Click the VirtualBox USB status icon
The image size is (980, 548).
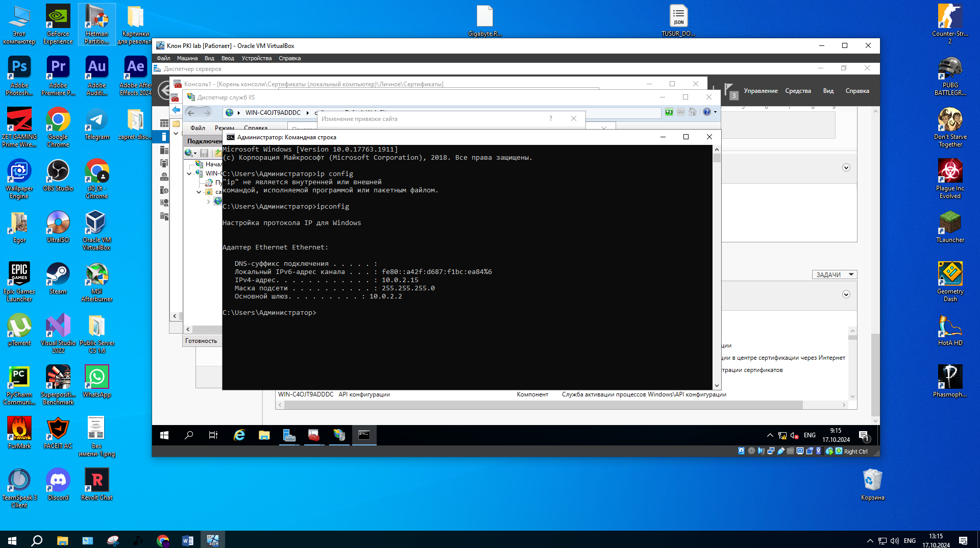pos(780,451)
